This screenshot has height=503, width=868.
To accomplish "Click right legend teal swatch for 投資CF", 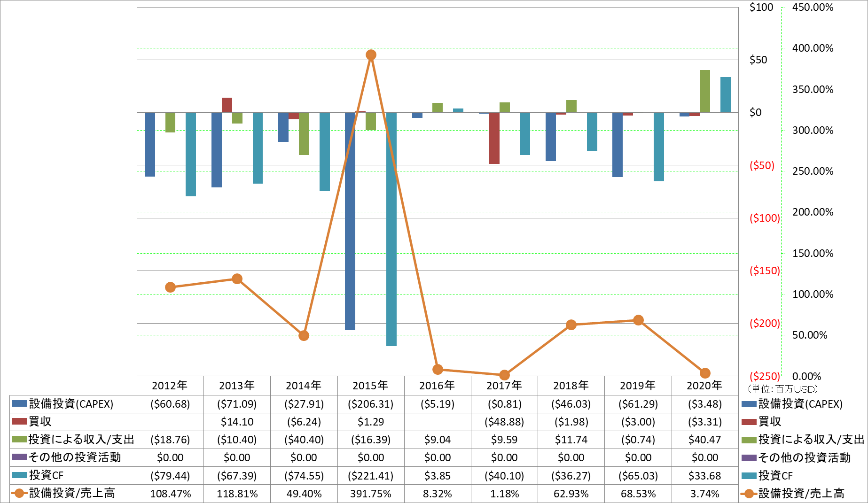I will [749, 476].
